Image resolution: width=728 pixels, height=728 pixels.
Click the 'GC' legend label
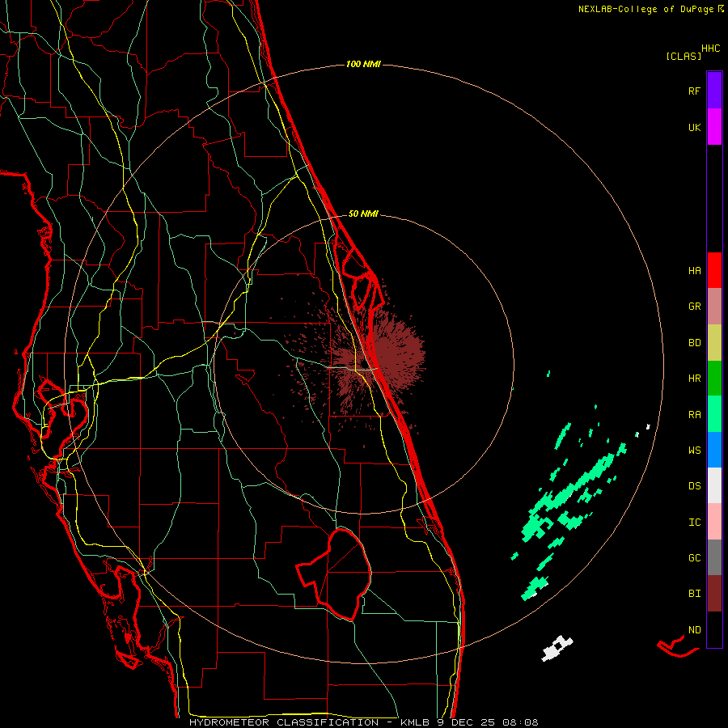coord(694,557)
